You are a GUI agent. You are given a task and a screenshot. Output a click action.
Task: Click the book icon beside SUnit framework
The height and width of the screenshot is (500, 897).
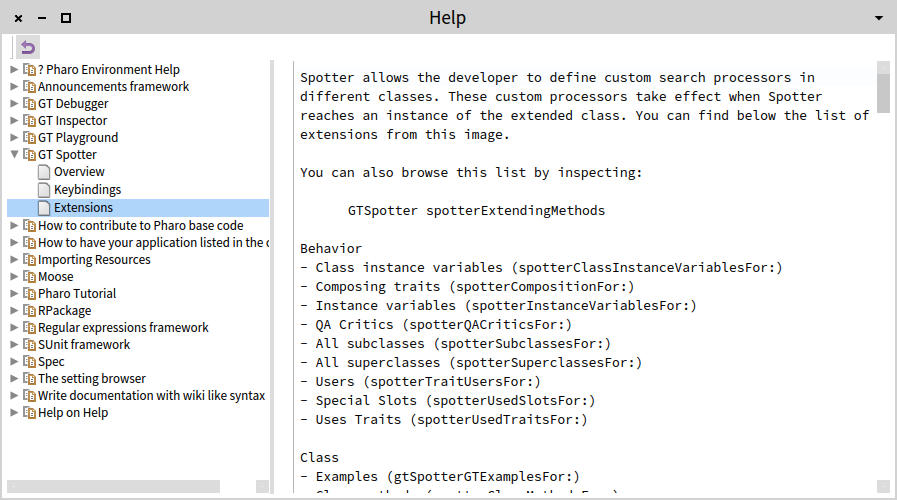point(29,345)
